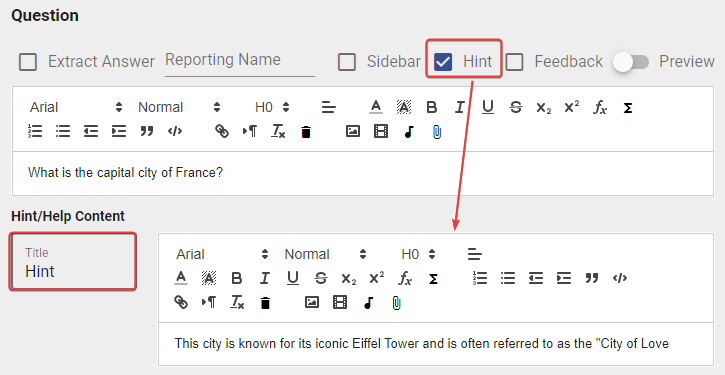725x375 pixels.
Task: Insert image in the question editor
Action: coord(353,132)
